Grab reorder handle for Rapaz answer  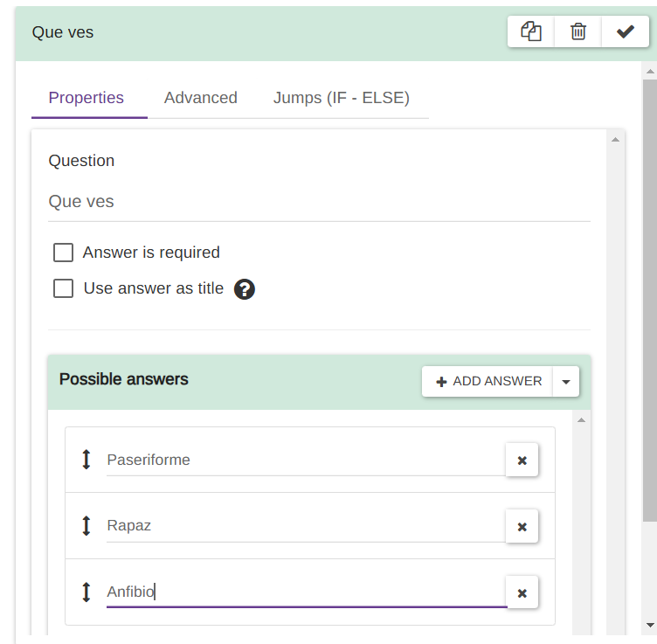point(86,526)
